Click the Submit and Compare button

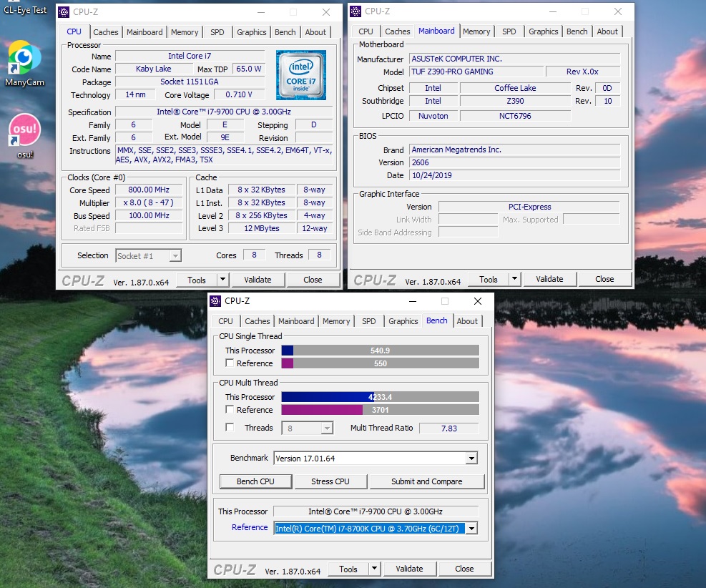pos(427,481)
